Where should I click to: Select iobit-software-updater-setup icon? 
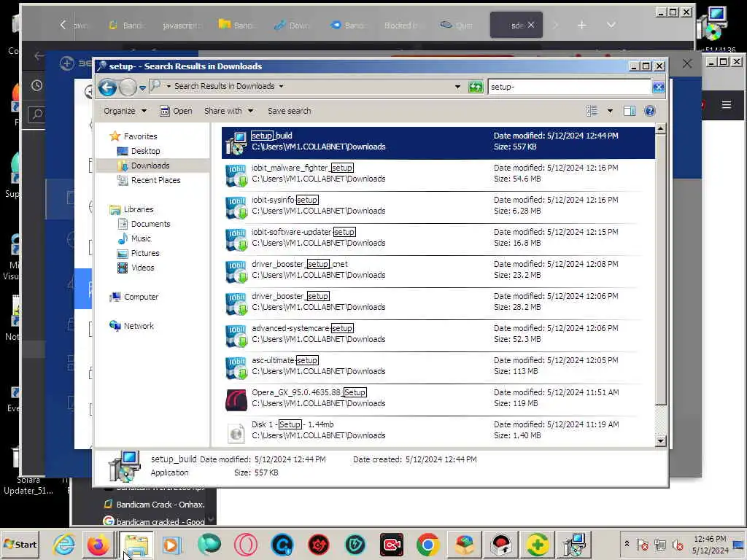coord(236,239)
